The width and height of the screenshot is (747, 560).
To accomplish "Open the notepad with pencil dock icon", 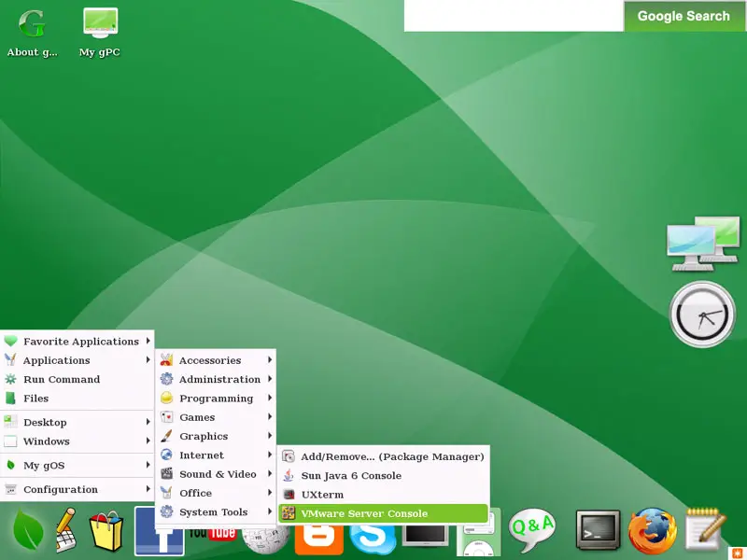I will click(x=706, y=530).
